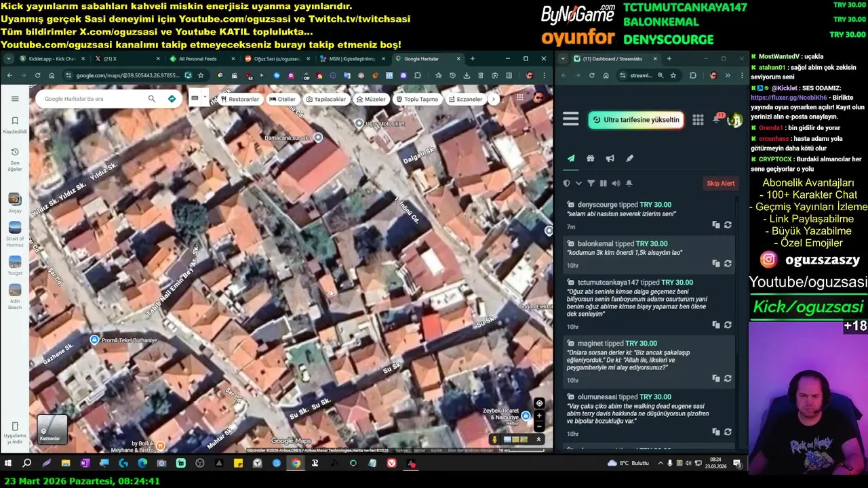The image size is (868, 488).
Task: Pause the Streamlabs alert queue
Action: click(x=603, y=183)
